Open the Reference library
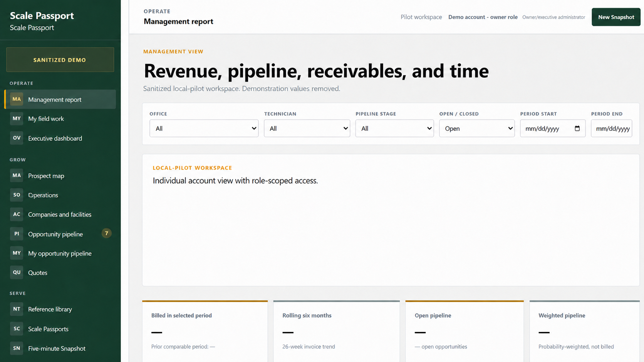Image resolution: width=644 pixels, height=362 pixels. coord(60,309)
